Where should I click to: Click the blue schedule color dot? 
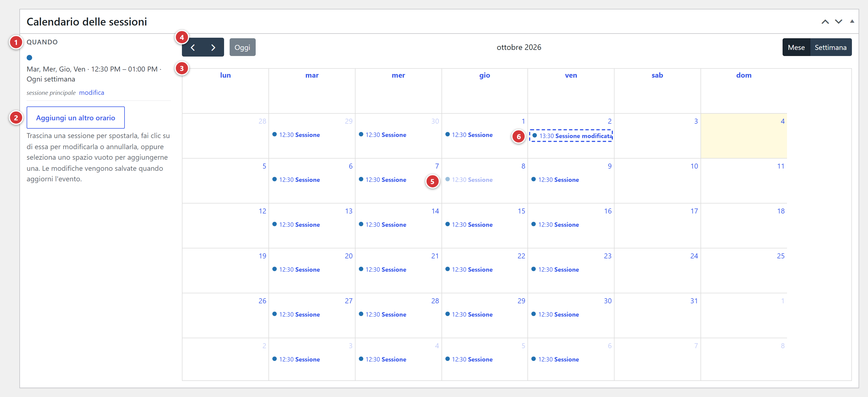[30, 58]
